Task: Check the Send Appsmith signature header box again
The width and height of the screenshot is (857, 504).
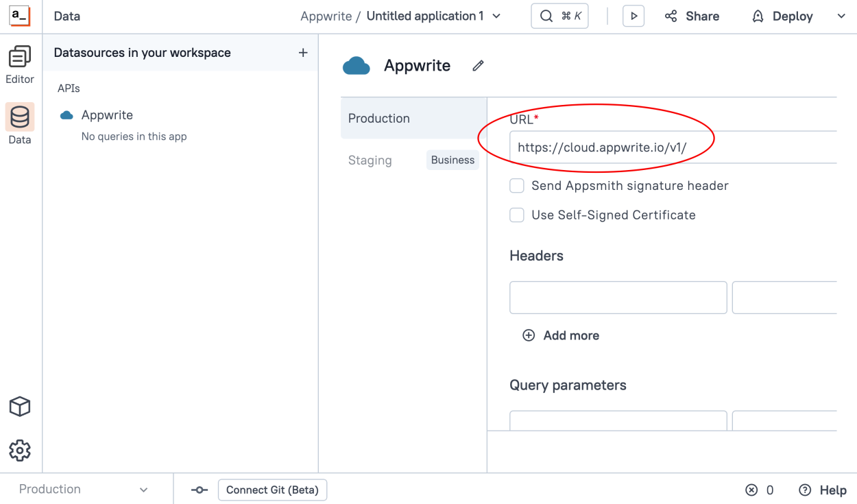Action: click(516, 185)
